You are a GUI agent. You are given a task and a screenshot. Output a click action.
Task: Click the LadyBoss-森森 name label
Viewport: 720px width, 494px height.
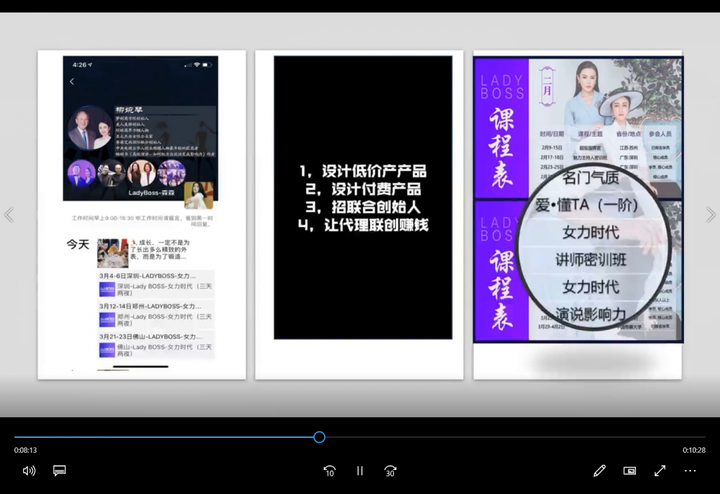tap(152, 193)
